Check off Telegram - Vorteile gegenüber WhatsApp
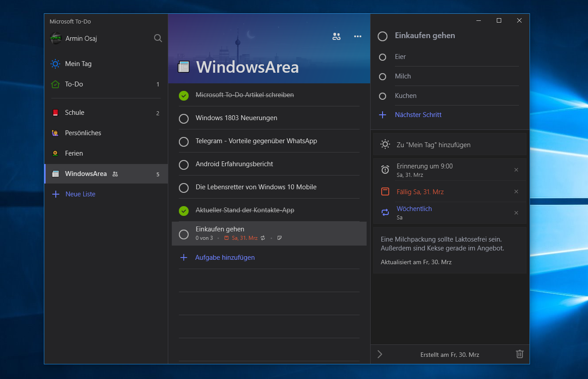 pos(184,142)
